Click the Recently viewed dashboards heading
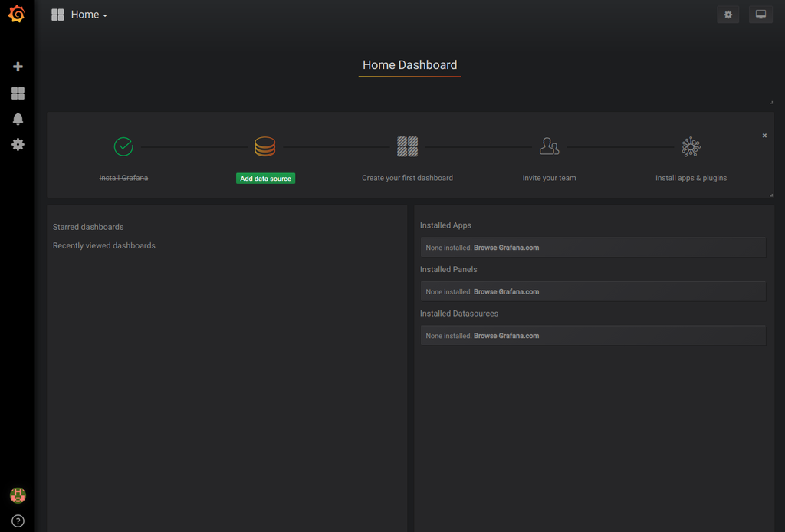The height and width of the screenshot is (532, 785). pos(104,246)
